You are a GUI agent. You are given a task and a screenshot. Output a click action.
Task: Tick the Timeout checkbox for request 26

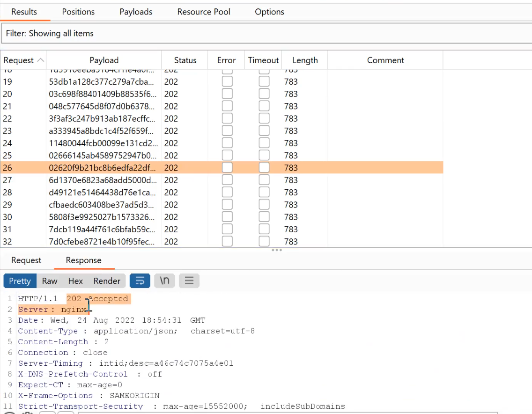(x=264, y=168)
